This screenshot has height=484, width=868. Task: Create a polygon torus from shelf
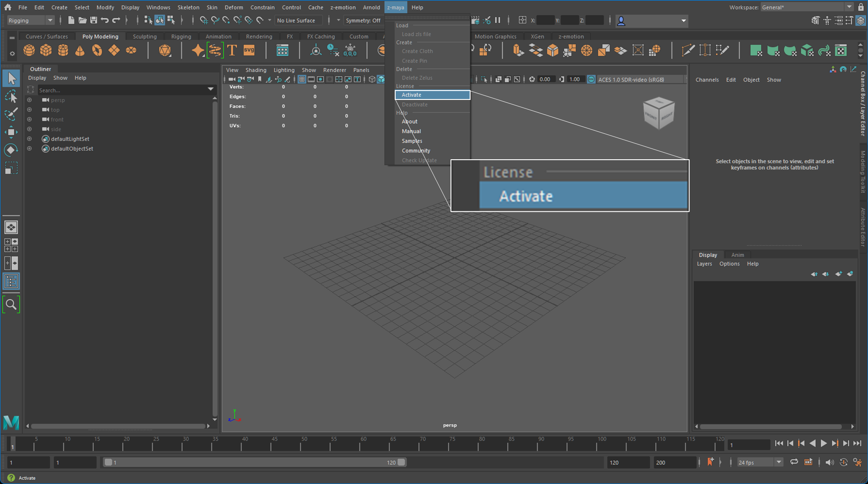pos(97,50)
